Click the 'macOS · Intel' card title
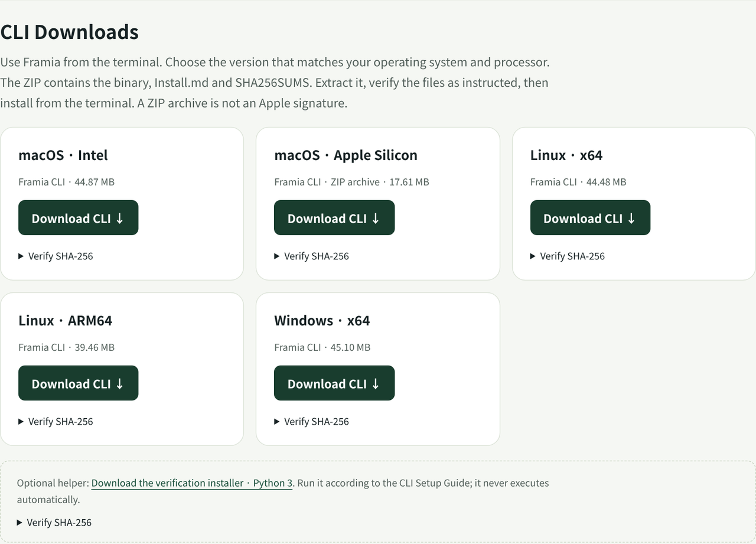 click(x=63, y=155)
